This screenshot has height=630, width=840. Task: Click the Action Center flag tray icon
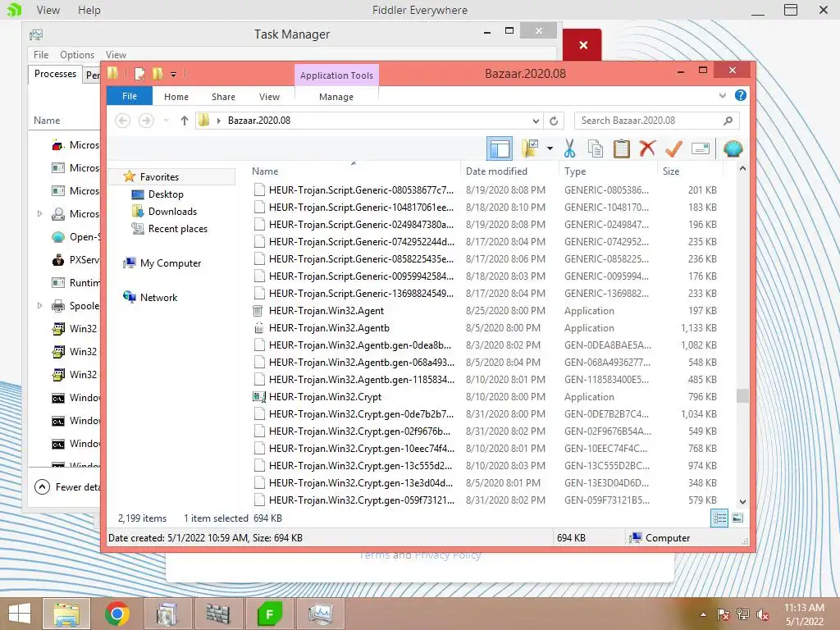tap(723, 614)
